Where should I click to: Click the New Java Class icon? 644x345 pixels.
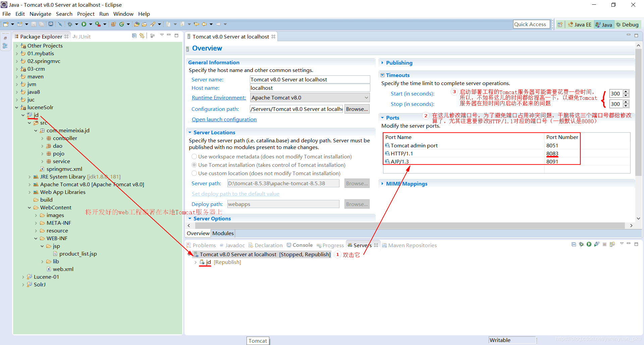tap(122, 24)
